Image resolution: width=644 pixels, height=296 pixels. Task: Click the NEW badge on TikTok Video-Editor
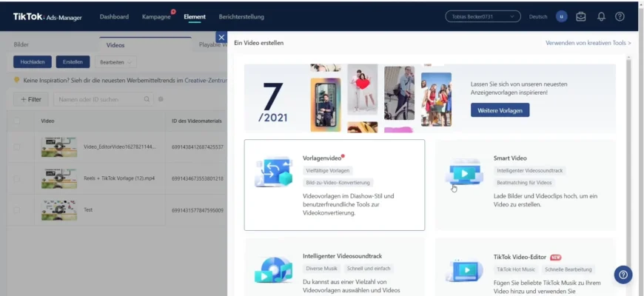click(556, 258)
